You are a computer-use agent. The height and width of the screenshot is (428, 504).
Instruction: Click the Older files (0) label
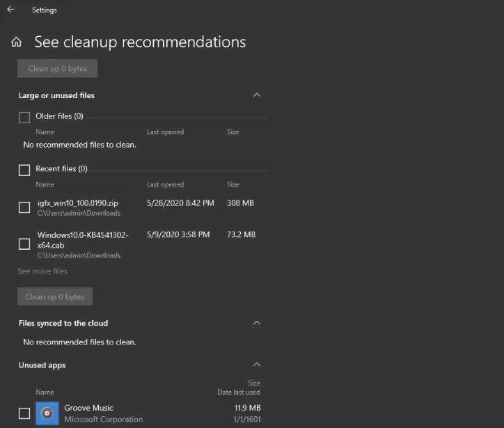(59, 116)
